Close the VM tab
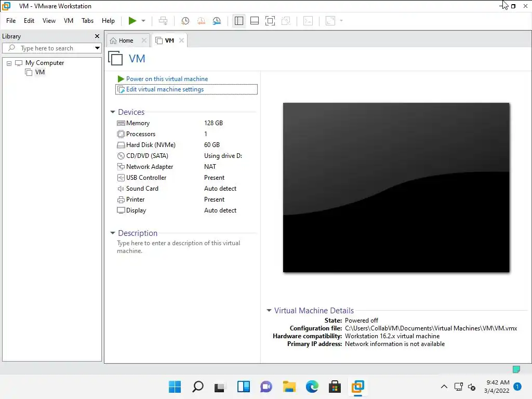The image size is (532, 399). [181, 41]
